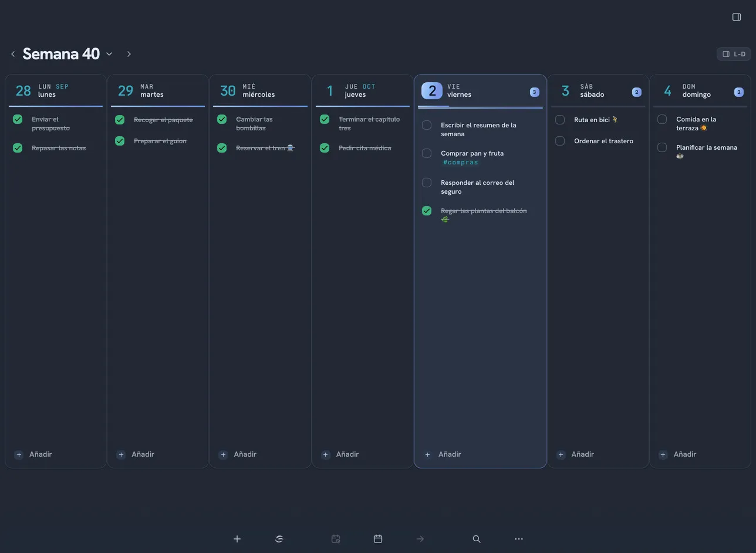Screen dimensions: 756x553
Task: Click the right arrow icon in bottom toolbar
Action: tap(420, 539)
